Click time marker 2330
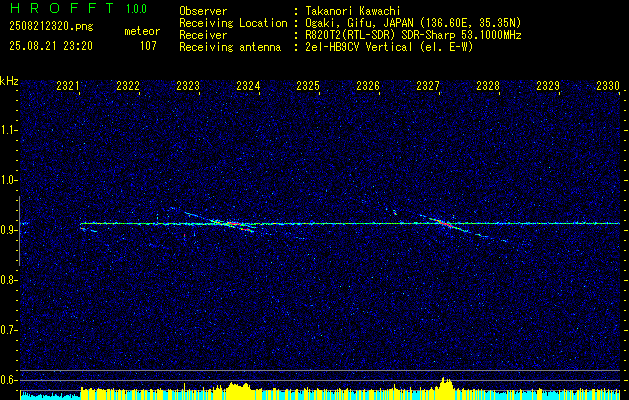 pyautogui.click(x=608, y=85)
